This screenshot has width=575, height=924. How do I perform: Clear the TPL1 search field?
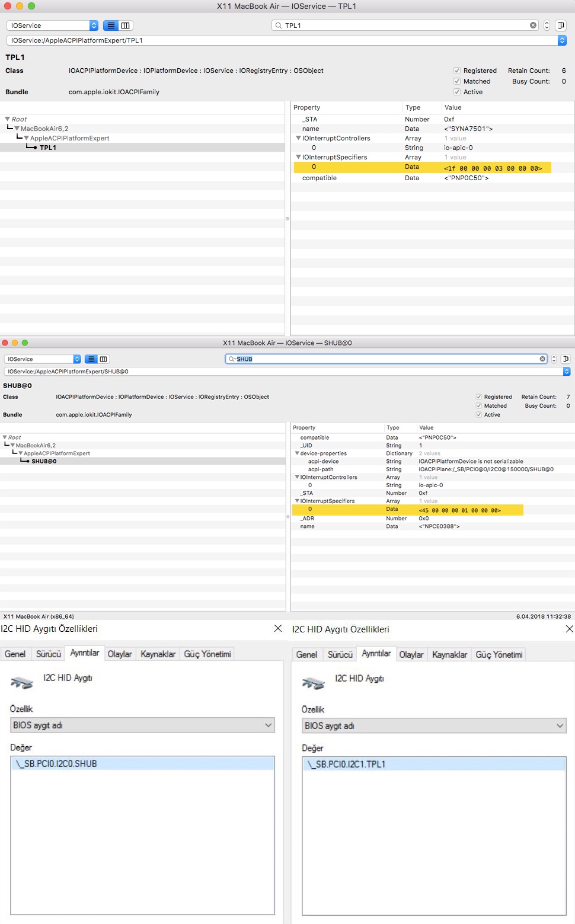533,25
